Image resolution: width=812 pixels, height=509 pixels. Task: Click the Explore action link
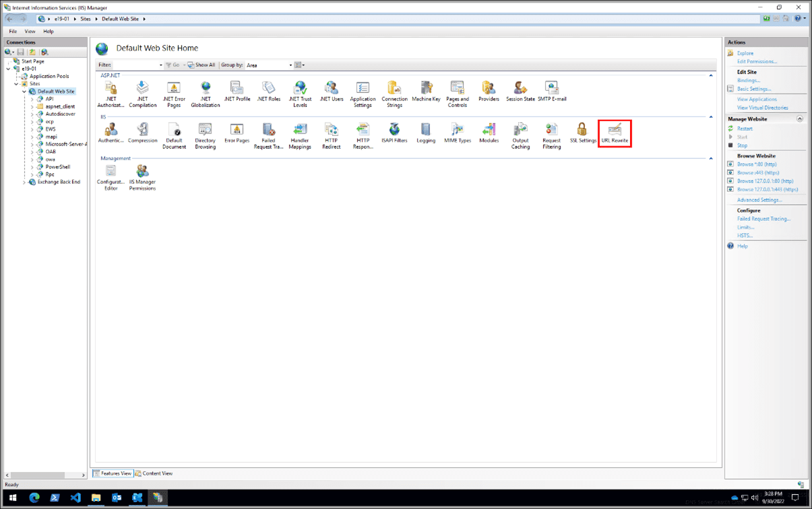[745, 53]
